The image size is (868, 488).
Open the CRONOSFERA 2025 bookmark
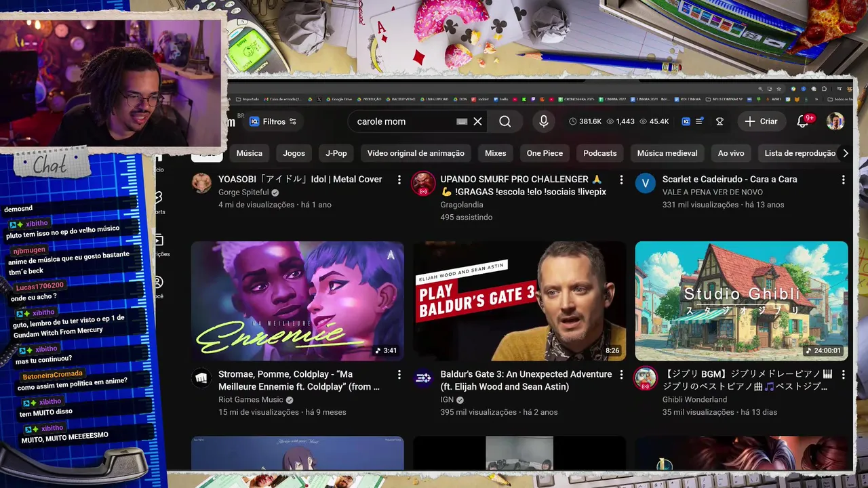coord(576,99)
